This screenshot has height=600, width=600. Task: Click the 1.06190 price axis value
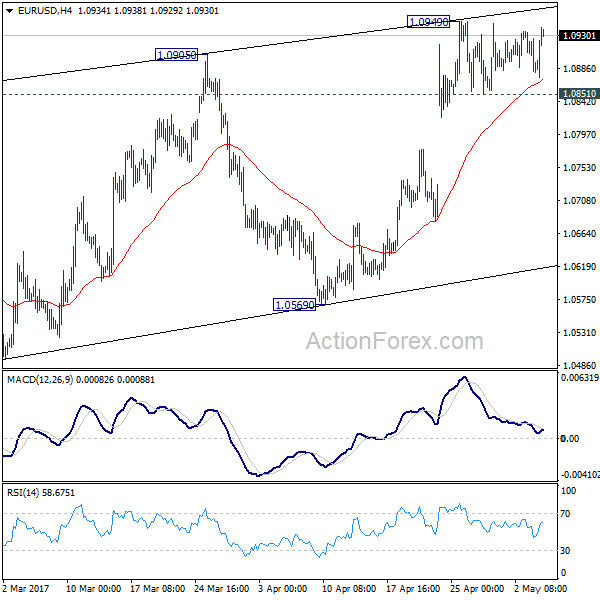(x=579, y=266)
